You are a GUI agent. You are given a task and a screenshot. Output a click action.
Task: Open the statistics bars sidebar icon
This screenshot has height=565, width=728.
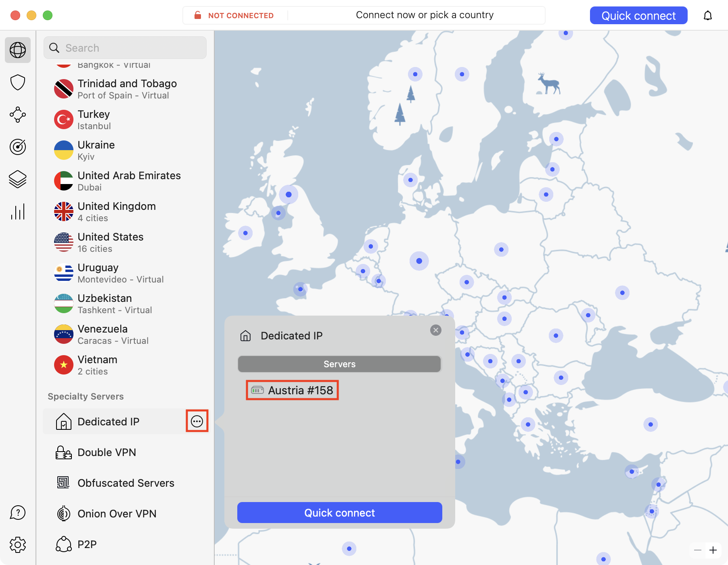[18, 211]
